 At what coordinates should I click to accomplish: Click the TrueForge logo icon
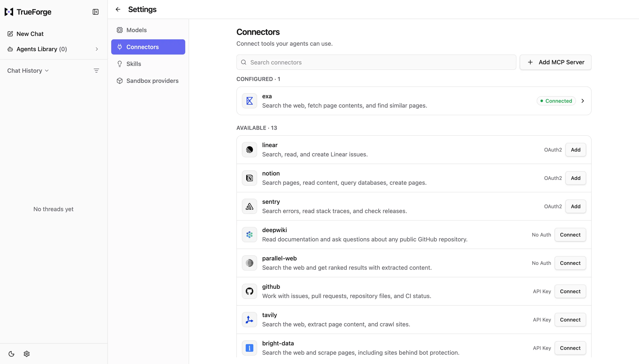[9, 12]
